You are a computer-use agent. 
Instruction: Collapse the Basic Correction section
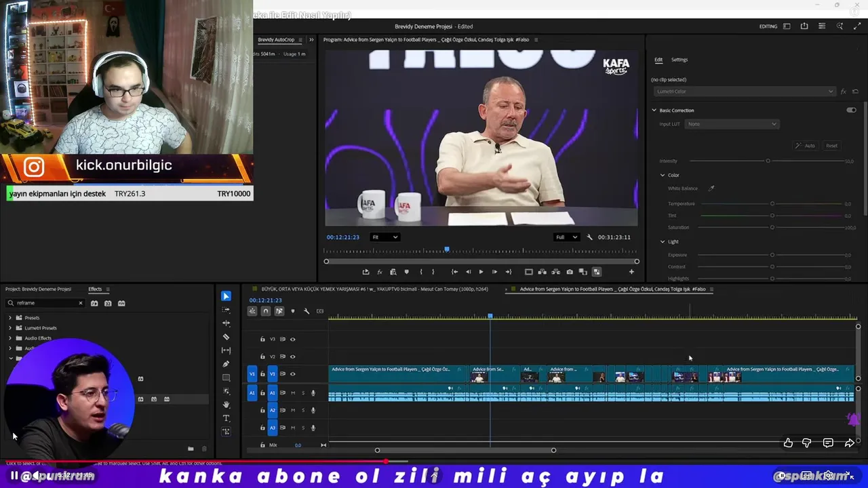click(x=654, y=110)
